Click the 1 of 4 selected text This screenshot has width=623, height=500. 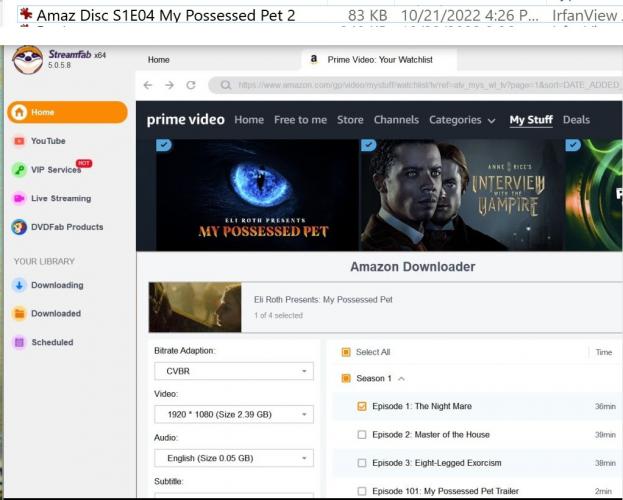(x=278, y=316)
